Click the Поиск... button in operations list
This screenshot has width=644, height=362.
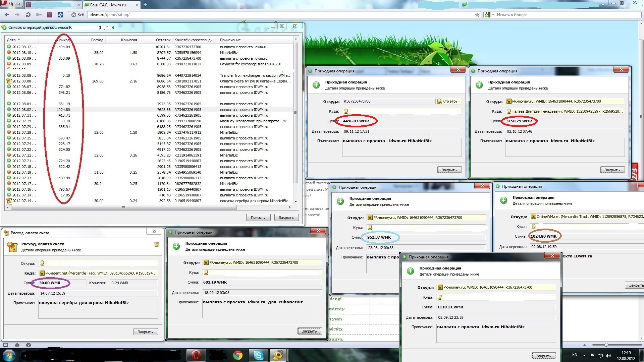tap(258, 218)
